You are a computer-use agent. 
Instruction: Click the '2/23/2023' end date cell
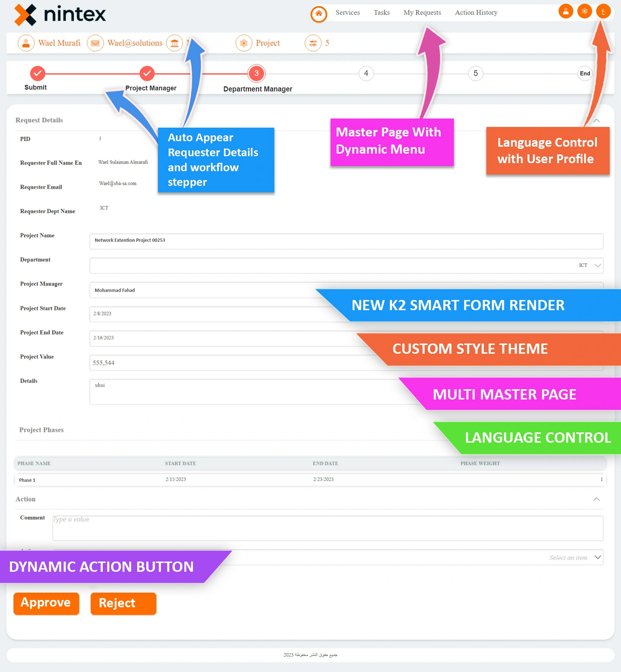[324, 479]
